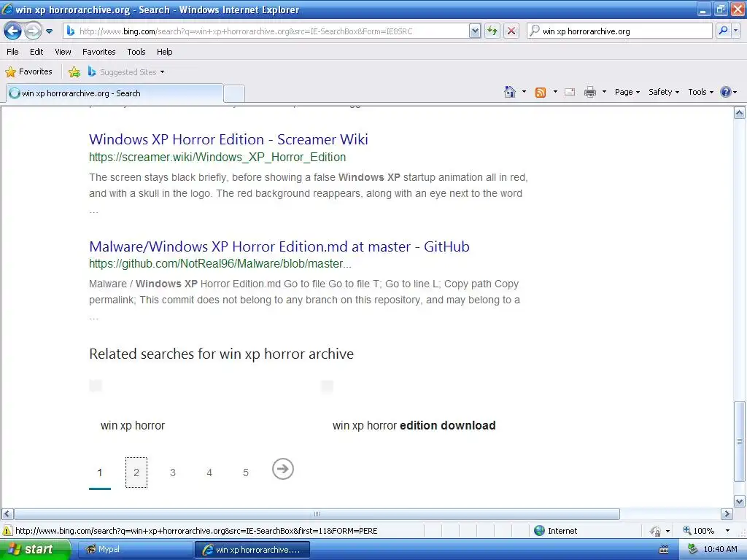Click the magnifier search button
The image size is (747, 560).
pyautogui.click(x=723, y=31)
